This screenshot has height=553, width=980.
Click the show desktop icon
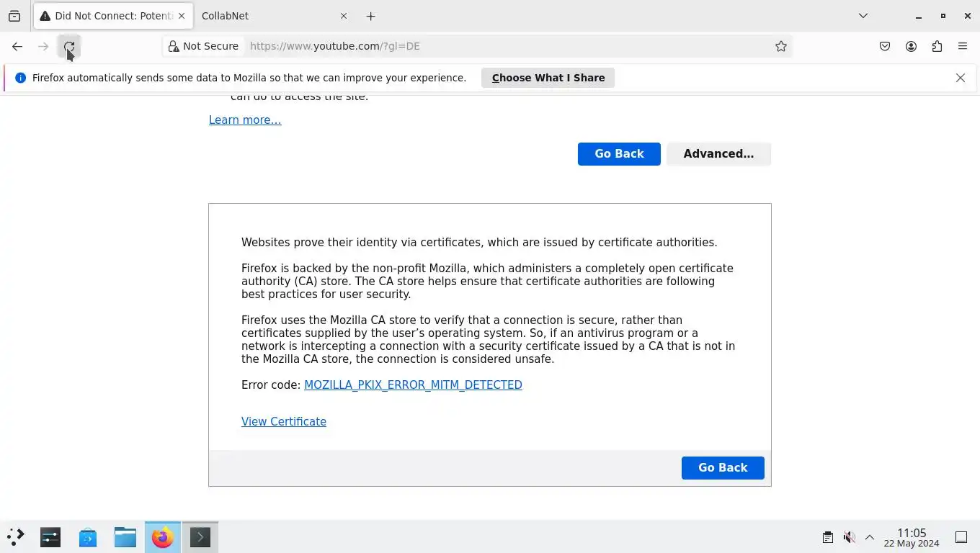tap(961, 537)
